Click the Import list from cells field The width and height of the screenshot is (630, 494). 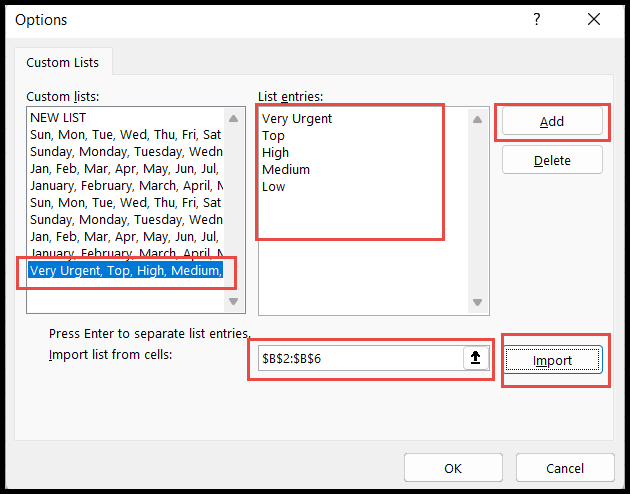pos(360,358)
